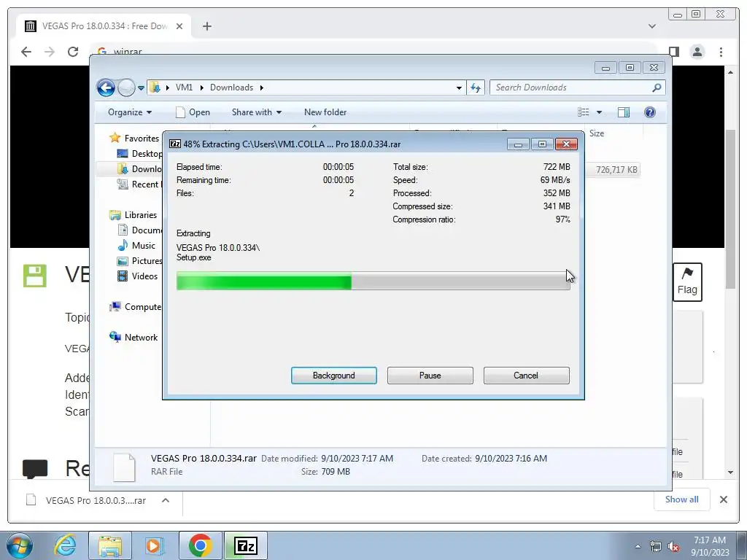
Task: Show hidden tray icons
Action: [x=638, y=546]
